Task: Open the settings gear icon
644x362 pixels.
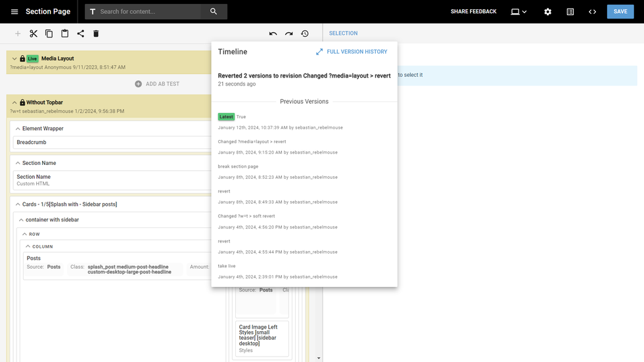Action: tap(547, 12)
